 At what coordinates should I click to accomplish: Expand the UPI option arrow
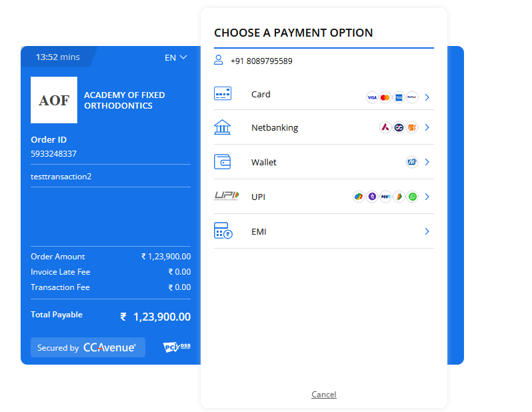(427, 197)
